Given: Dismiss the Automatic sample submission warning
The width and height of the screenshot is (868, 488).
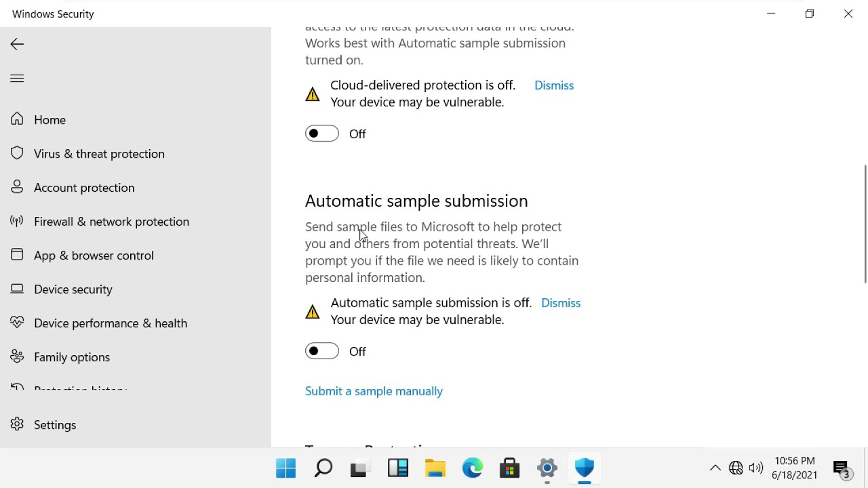Looking at the screenshot, I should (561, 303).
